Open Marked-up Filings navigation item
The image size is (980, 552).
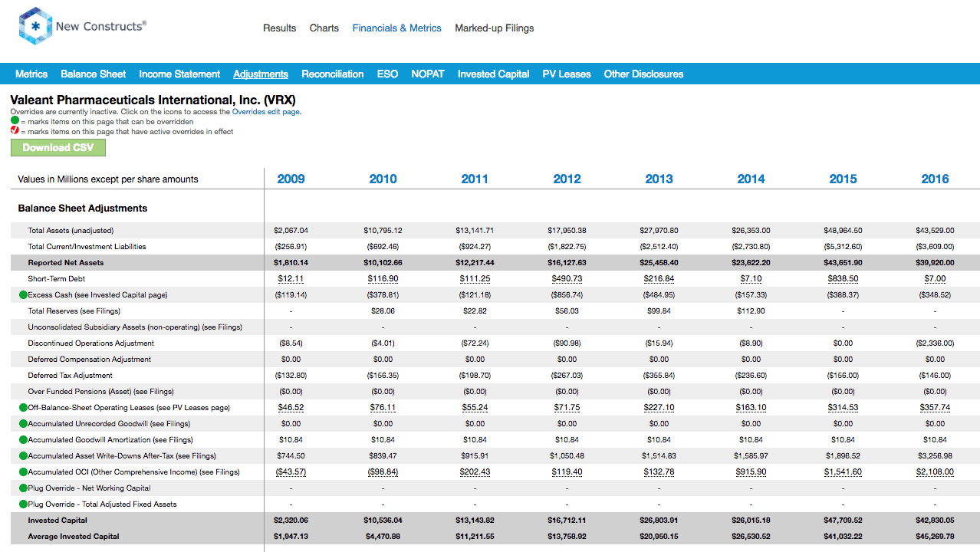point(495,28)
